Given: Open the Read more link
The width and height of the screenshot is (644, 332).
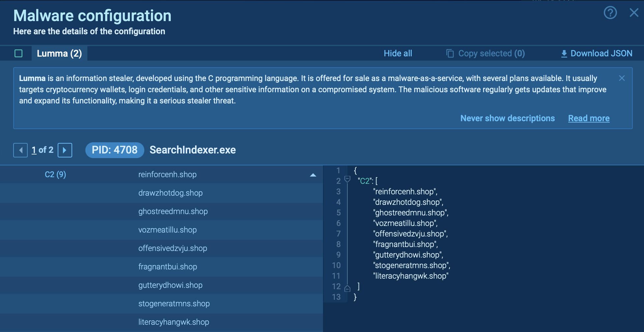Looking at the screenshot, I should pos(589,118).
